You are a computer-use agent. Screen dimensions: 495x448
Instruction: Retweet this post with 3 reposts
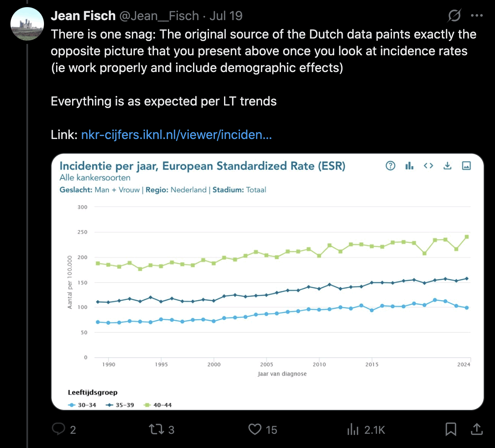pos(157,429)
